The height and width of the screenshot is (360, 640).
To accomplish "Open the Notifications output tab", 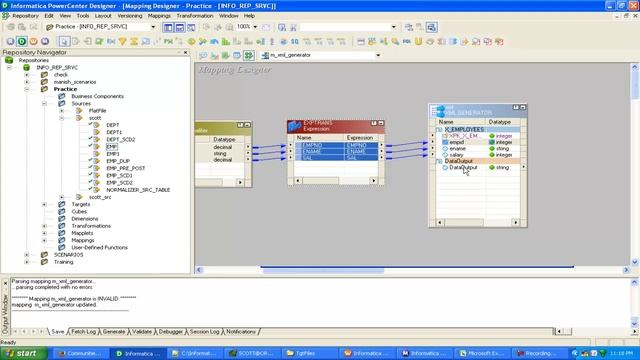I will tap(241, 331).
